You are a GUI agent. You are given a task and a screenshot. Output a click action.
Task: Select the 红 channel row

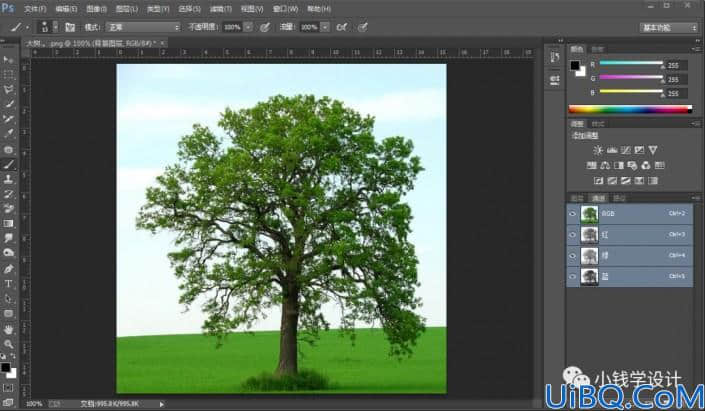coord(629,235)
